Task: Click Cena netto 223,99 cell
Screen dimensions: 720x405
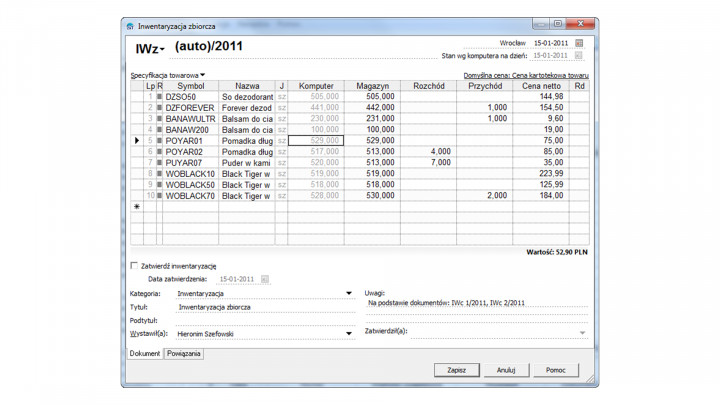Action: [x=541, y=174]
